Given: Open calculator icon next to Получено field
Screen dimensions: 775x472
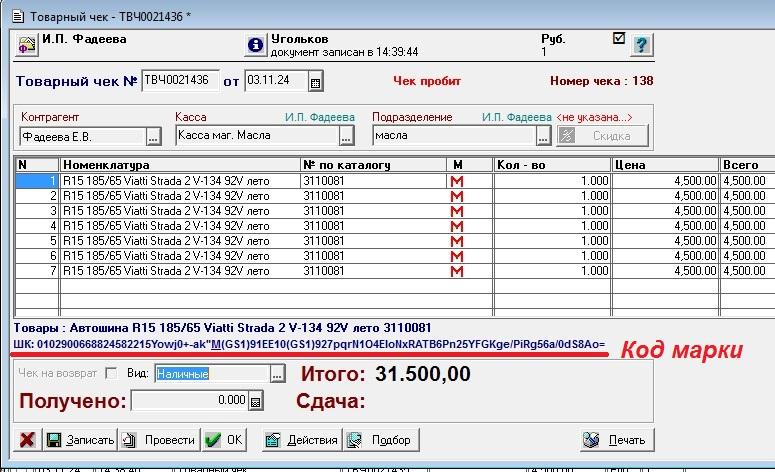Looking at the screenshot, I should [x=255, y=402].
